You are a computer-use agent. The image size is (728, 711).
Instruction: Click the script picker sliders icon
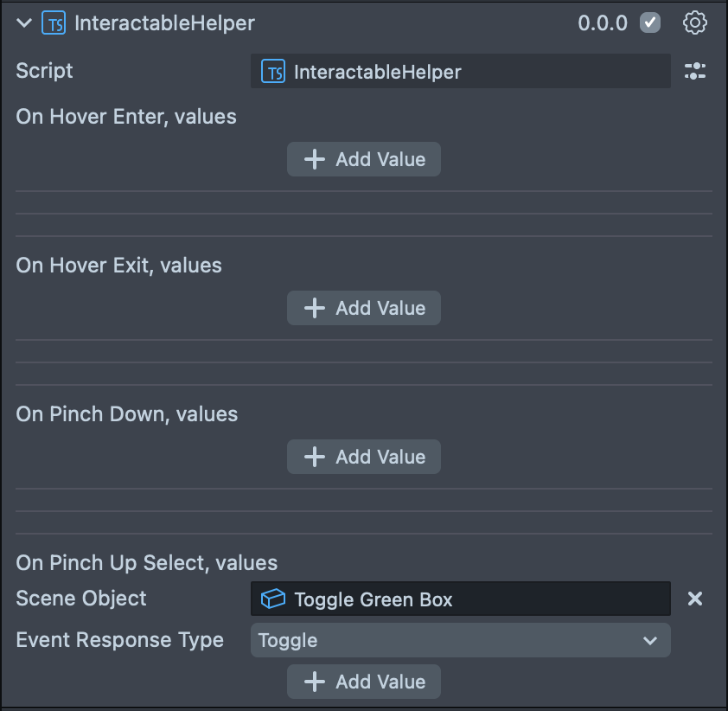click(695, 72)
